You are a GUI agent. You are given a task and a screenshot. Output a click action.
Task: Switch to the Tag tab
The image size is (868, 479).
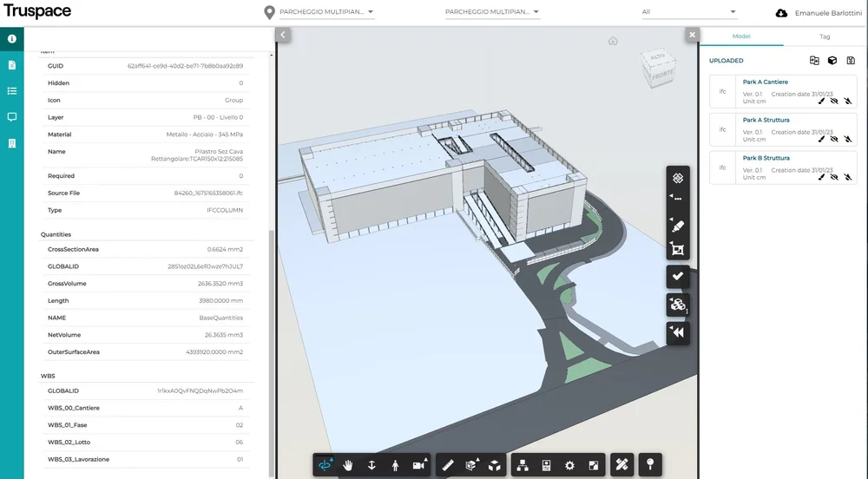(x=825, y=36)
